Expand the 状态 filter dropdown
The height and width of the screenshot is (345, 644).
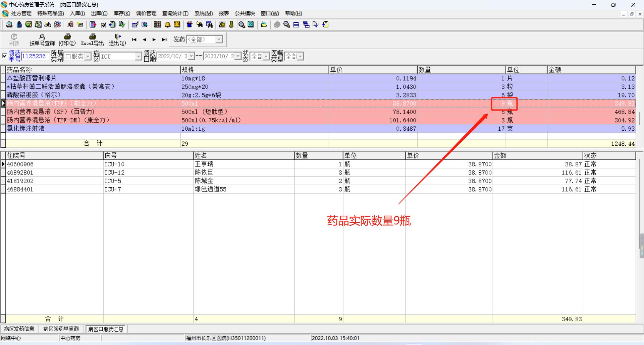click(266, 56)
